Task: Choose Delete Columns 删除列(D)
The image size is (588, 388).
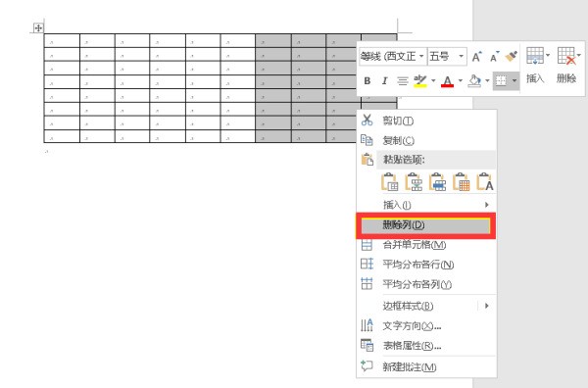Action: click(426, 225)
